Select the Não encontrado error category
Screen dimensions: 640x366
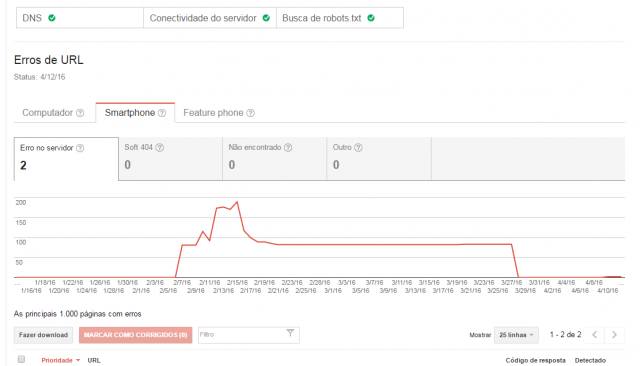275,159
